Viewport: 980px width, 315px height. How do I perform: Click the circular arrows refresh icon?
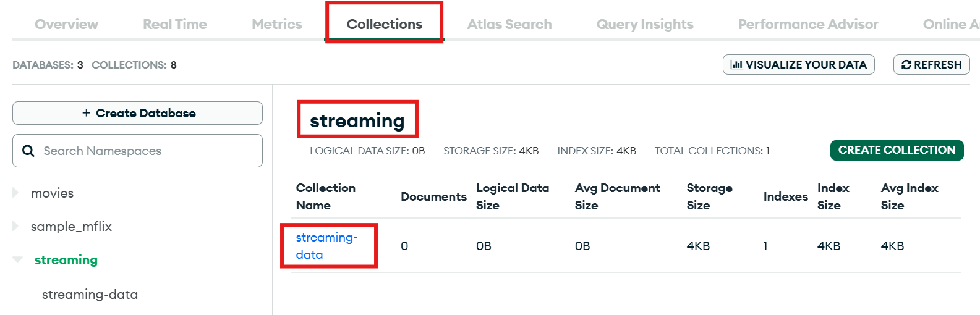[906, 65]
